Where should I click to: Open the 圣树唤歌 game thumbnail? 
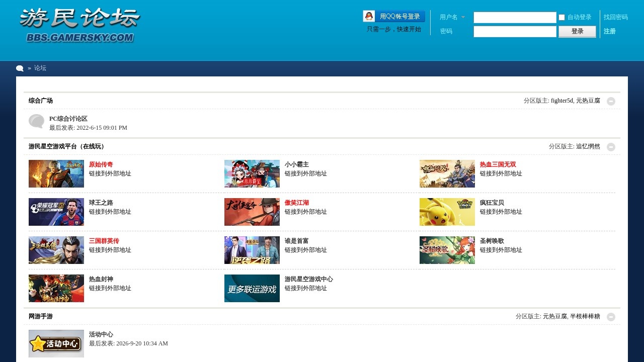[447, 250]
